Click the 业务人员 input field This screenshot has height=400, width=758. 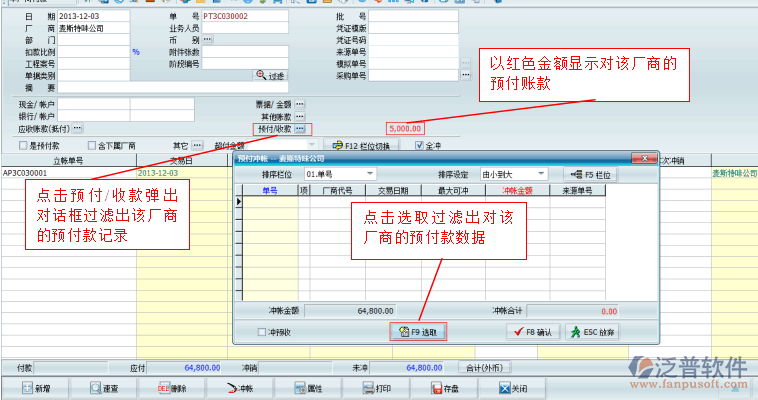pyautogui.click(x=245, y=28)
